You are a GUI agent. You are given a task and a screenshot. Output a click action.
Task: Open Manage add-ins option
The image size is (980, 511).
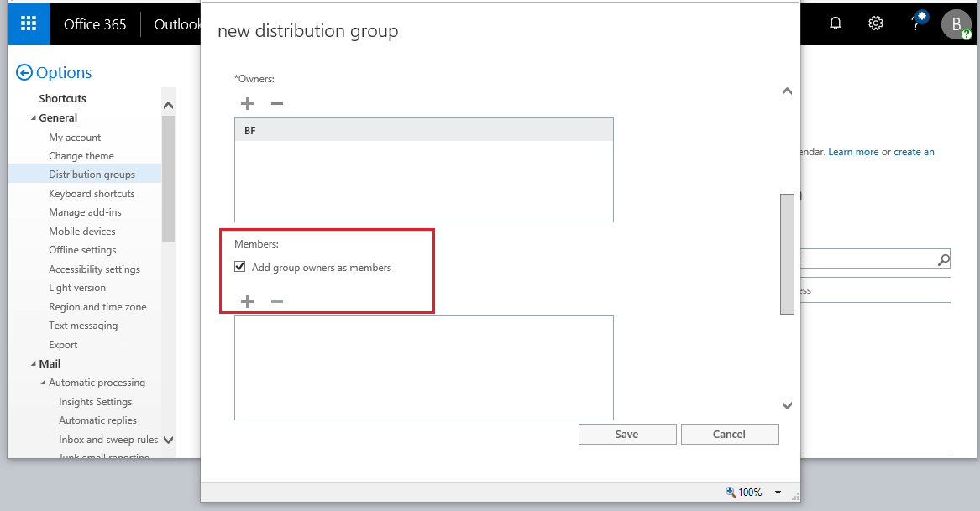pos(85,212)
